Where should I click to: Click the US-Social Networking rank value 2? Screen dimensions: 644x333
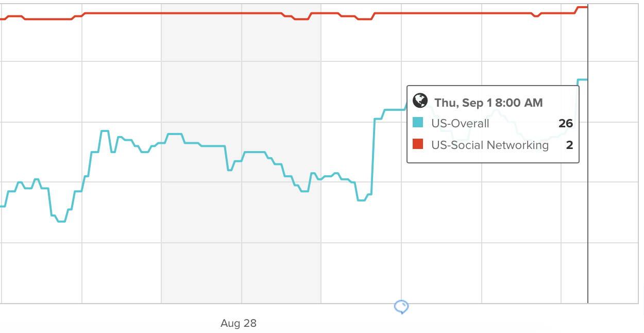click(x=569, y=145)
